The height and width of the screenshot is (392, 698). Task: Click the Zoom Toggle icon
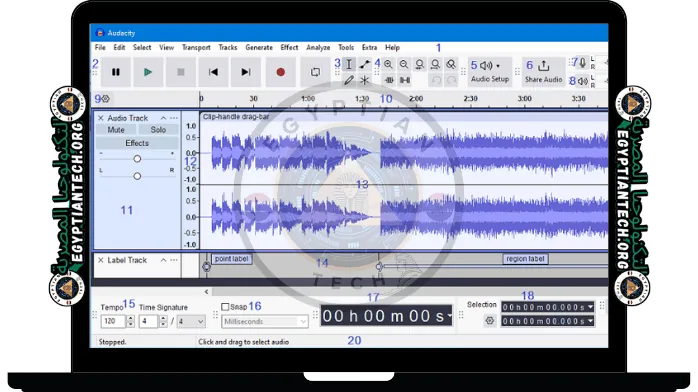pos(450,65)
